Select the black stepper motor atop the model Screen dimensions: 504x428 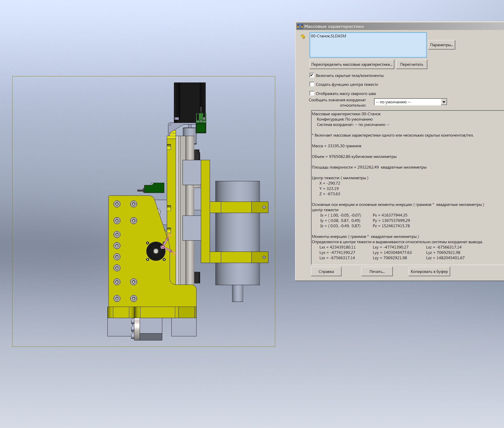click(189, 102)
